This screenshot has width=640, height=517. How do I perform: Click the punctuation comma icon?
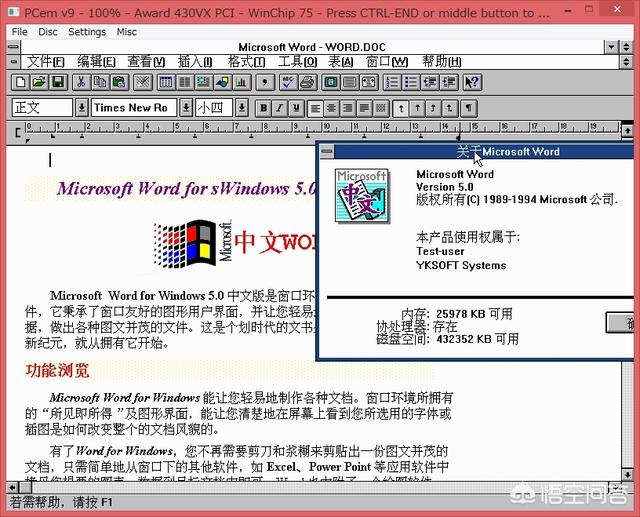pyautogui.click(x=265, y=82)
